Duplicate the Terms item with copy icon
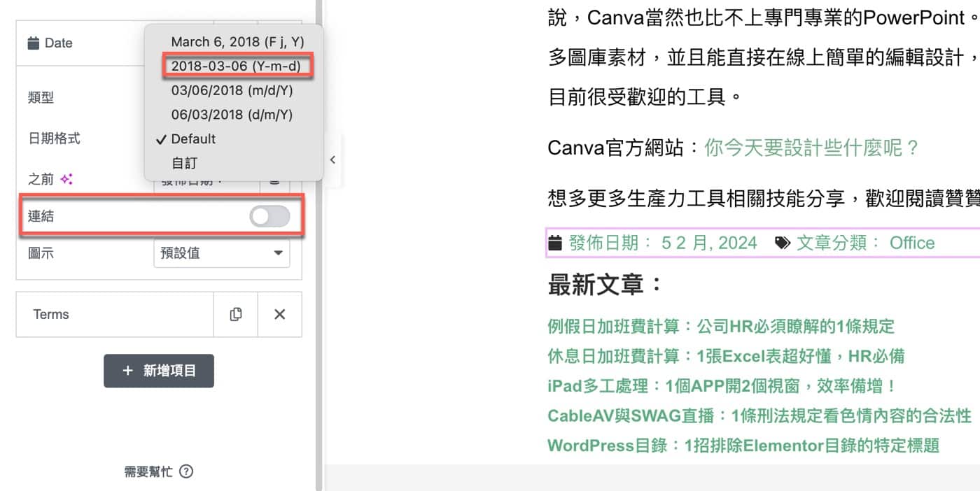Image resolution: width=980 pixels, height=491 pixels. pyautogui.click(x=236, y=314)
